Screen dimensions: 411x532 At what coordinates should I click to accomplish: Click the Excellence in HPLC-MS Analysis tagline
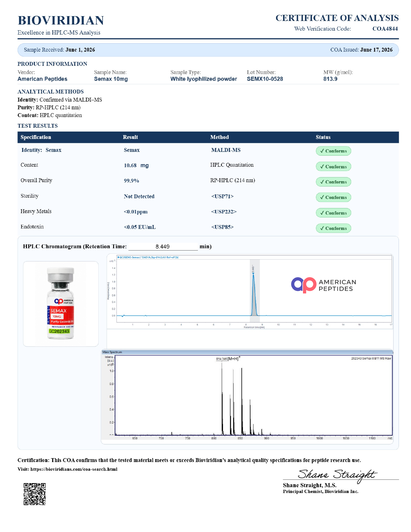pyautogui.click(x=59, y=33)
